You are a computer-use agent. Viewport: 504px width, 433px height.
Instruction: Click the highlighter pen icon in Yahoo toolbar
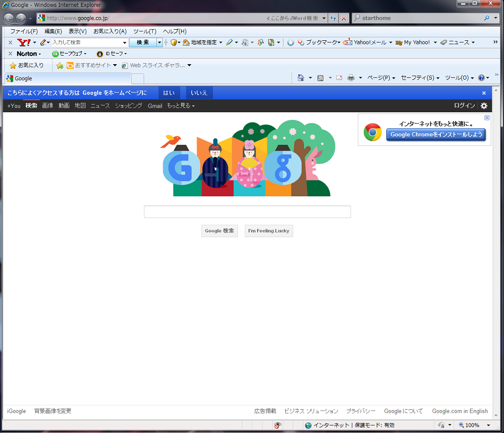coord(229,42)
